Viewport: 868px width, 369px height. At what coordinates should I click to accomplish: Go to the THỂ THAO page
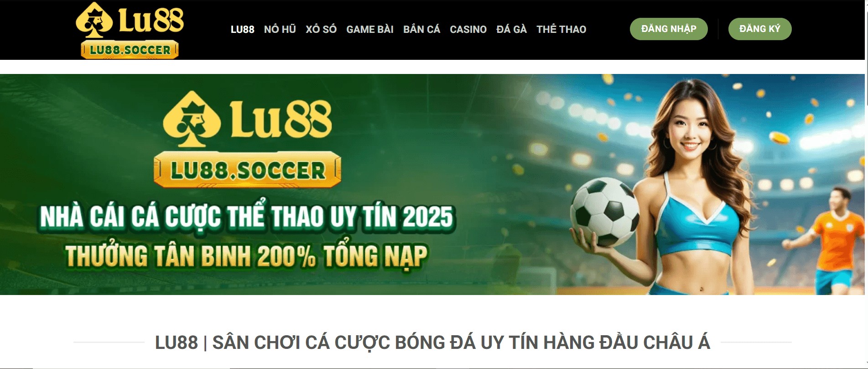[x=561, y=29]
